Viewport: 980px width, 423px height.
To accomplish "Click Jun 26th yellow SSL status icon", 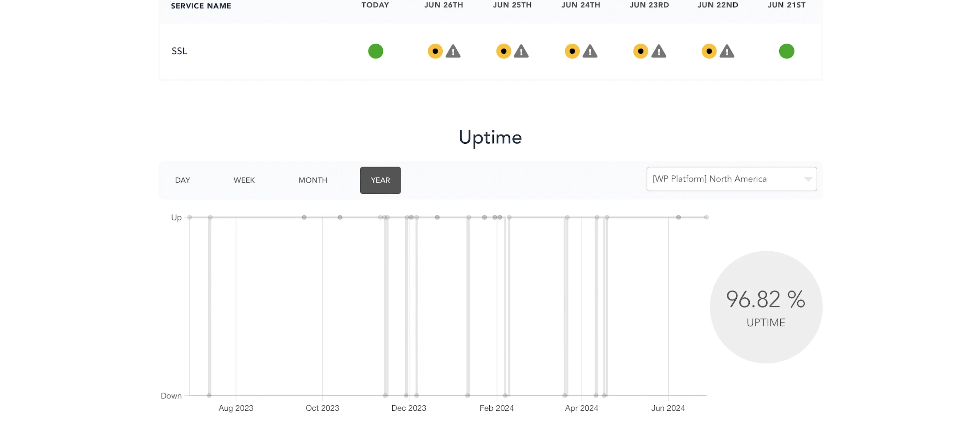I will tap(435, 51).
